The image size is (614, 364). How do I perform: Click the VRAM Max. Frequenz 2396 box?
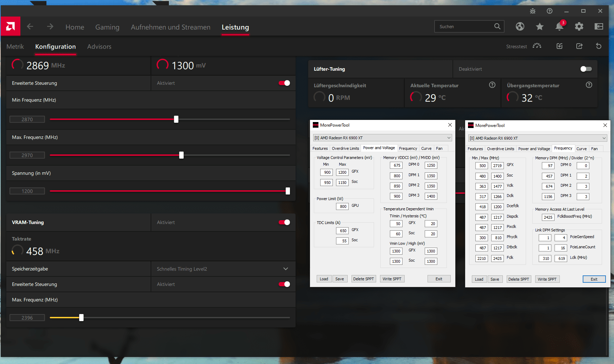pyautogui.click(x=27, y=318)
